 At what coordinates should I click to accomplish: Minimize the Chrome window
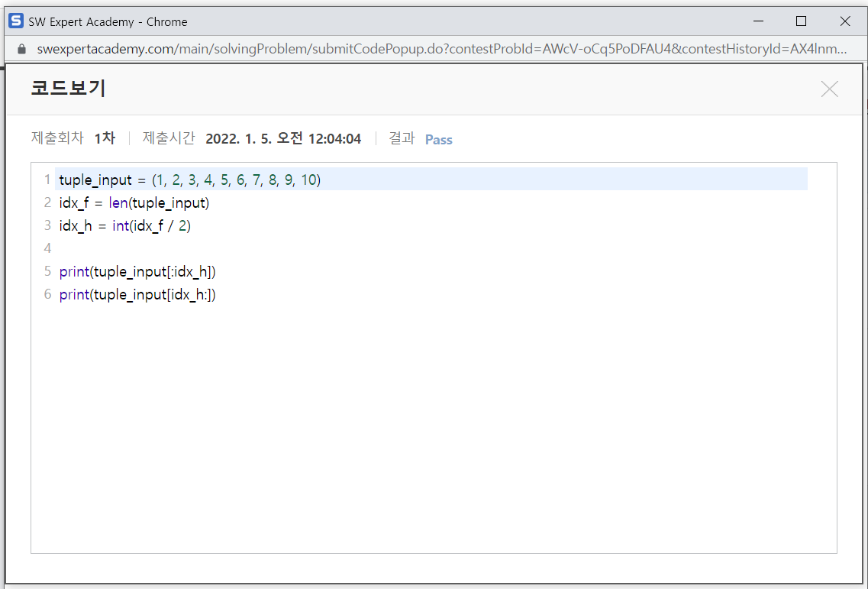pyautogui.click(x=758, y=21)
